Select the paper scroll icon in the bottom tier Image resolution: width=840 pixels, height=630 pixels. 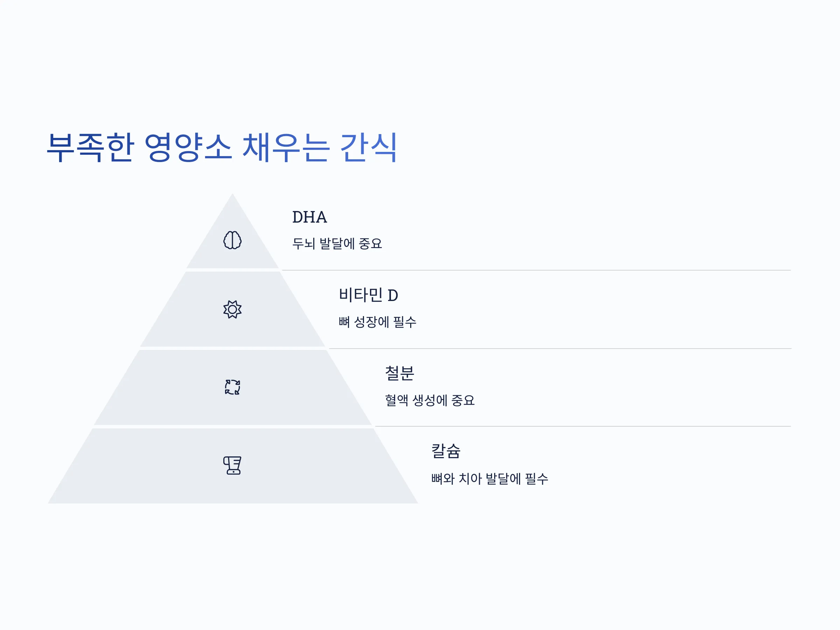tap(232, 465)
